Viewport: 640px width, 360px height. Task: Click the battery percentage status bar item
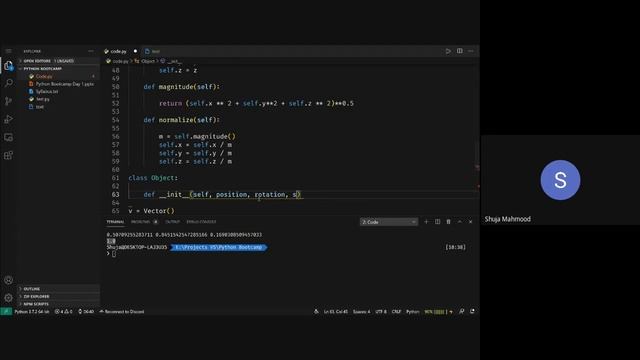point(438,311)
